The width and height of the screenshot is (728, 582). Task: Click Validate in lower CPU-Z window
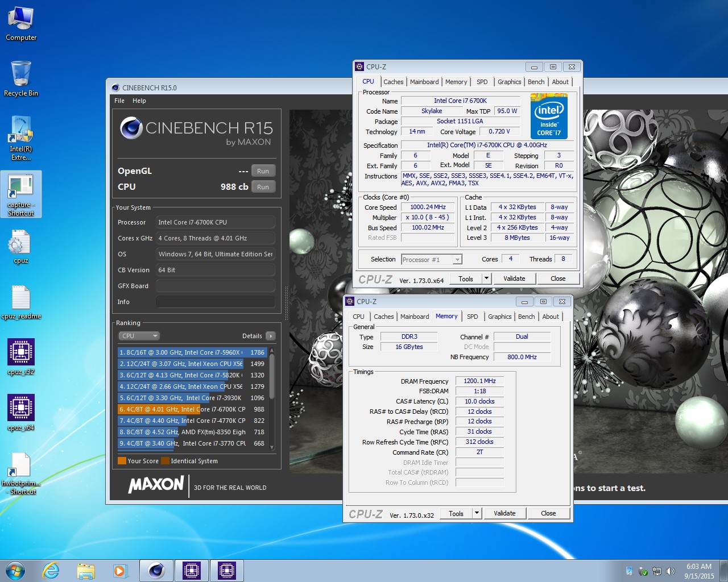click(x=504, y=513)
